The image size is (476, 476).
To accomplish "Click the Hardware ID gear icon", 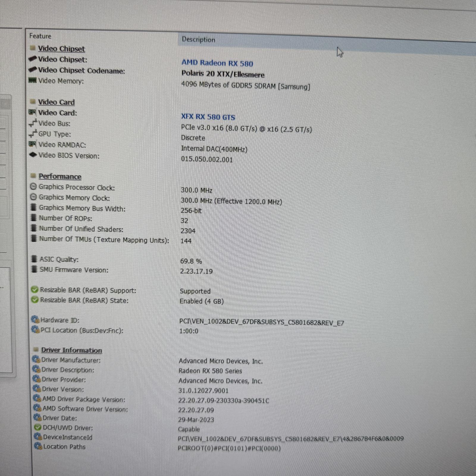I will point(35,320).
